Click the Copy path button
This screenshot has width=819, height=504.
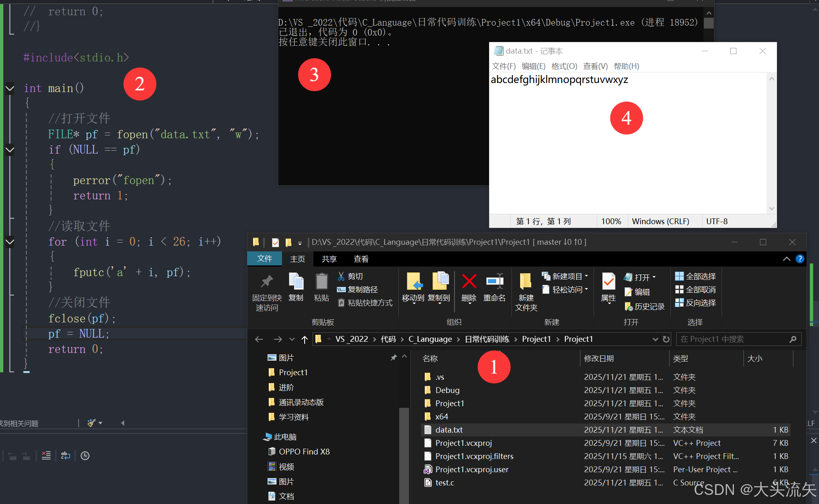357,289
